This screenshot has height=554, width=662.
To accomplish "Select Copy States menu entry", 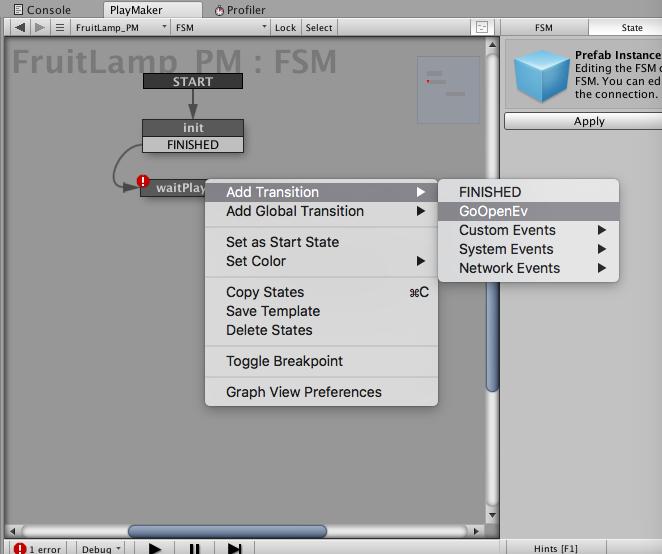I will coord(321,292).
